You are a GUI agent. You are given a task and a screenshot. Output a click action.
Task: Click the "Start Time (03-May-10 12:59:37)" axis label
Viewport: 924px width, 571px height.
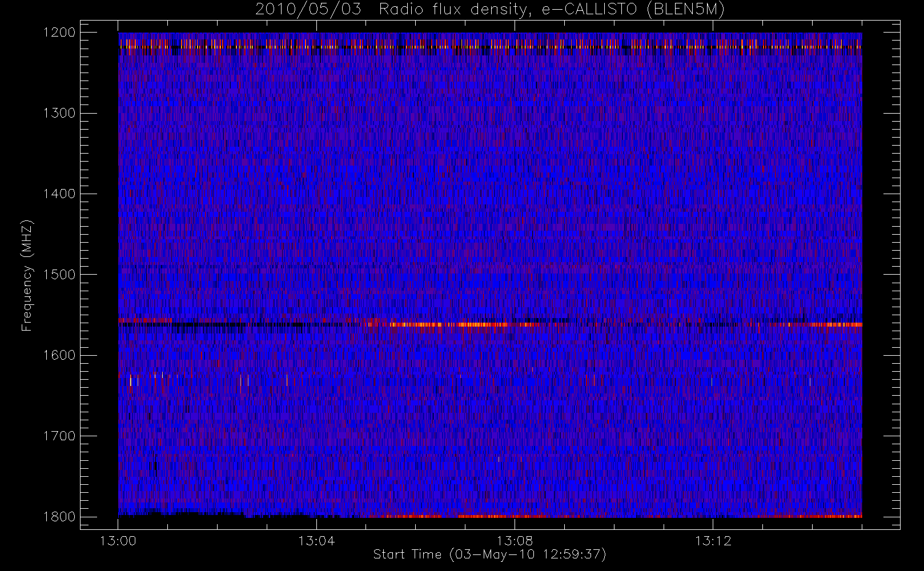490,554
